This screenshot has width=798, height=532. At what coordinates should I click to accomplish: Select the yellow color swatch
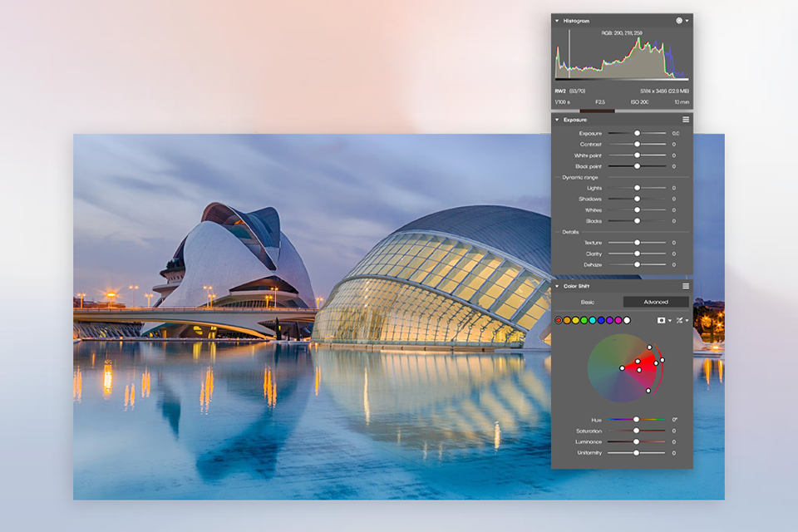575,320
